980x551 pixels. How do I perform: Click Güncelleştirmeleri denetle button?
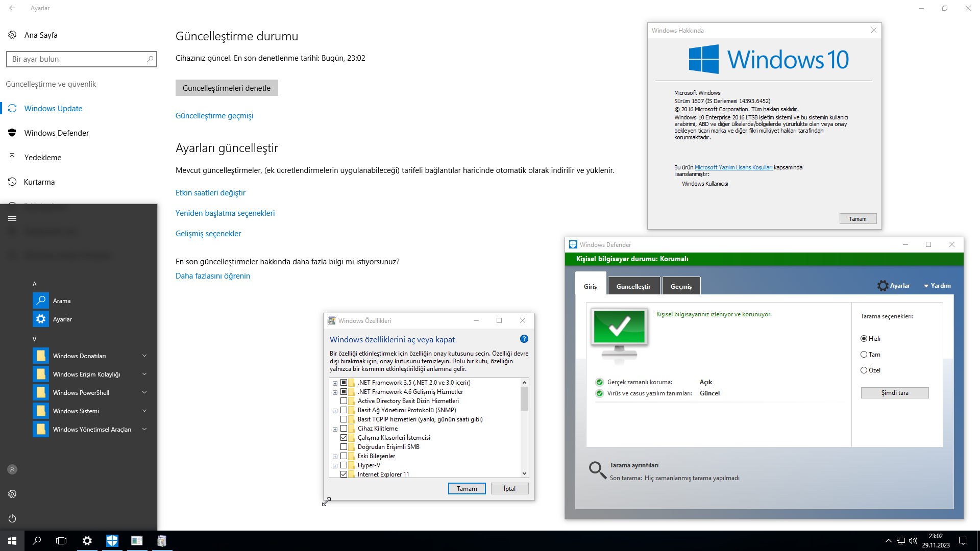coord(227,88)
